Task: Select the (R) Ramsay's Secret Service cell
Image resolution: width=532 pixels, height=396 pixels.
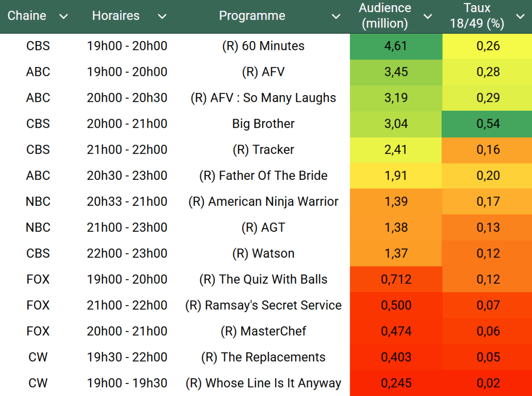Action: (263, 305)
